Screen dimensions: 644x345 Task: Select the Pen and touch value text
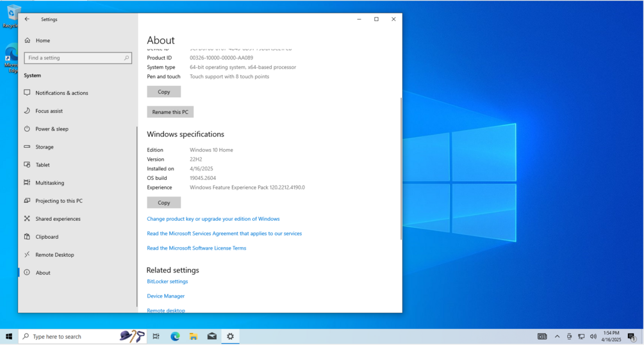pyautogui.click(x=229, y=77)
